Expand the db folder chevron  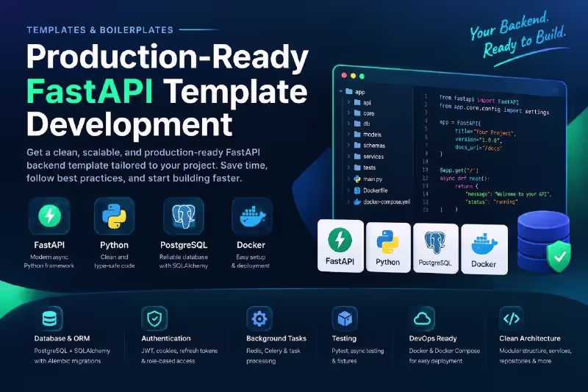[x=348, y=123]
